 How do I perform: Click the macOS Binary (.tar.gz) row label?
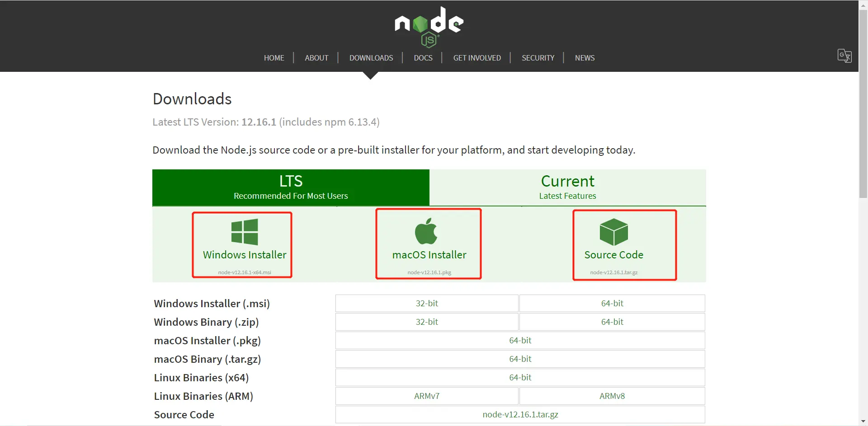pyautogui.click(x=208, y=359)
